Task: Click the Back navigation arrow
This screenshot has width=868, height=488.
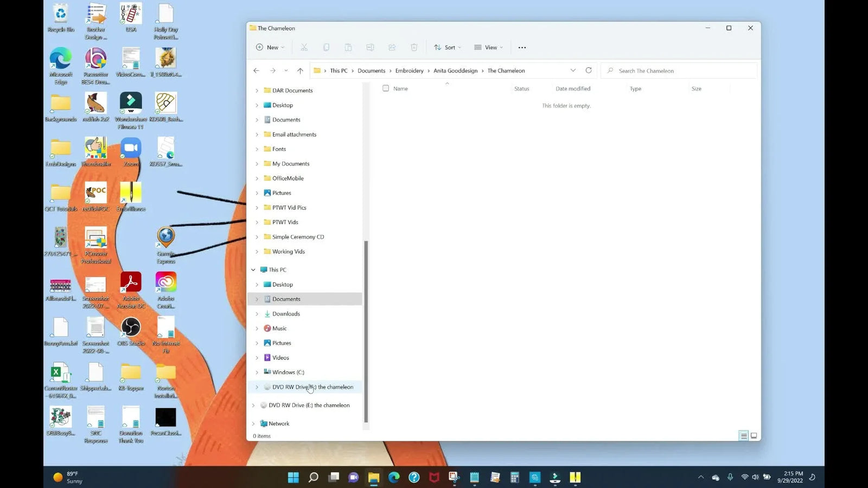Action: [x=256, y=70]
